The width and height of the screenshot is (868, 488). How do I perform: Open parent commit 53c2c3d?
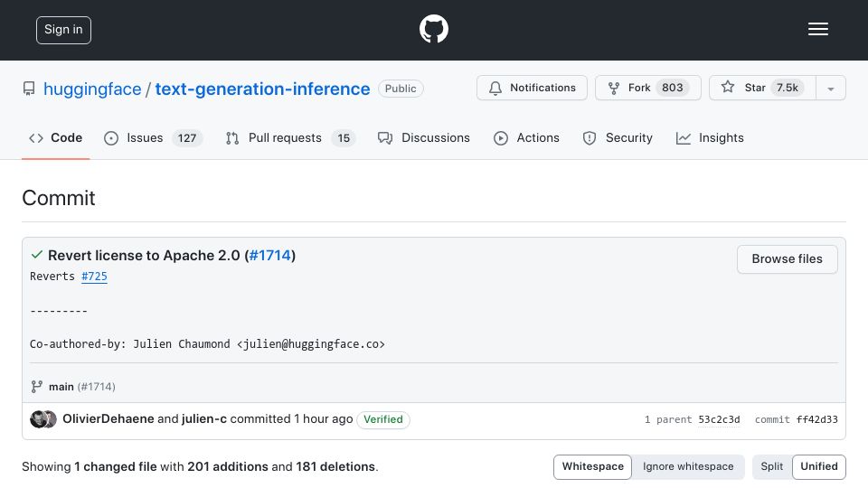tap(719, 419)
